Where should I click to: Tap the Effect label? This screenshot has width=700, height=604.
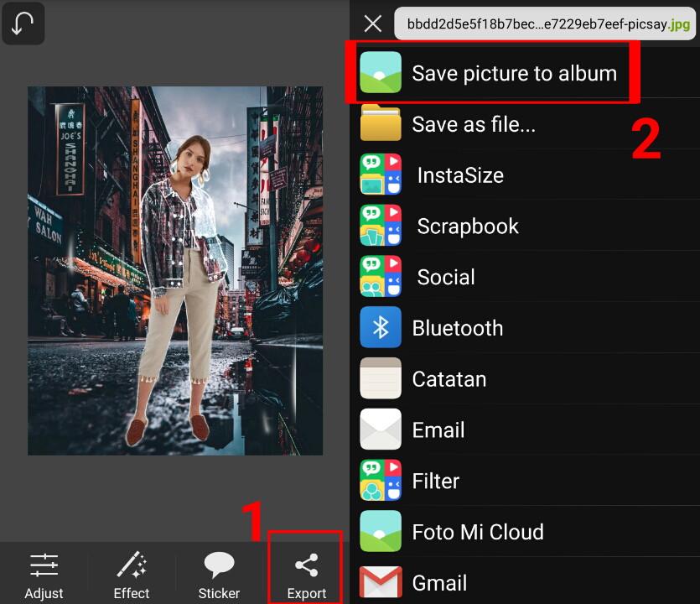[132, 593]
